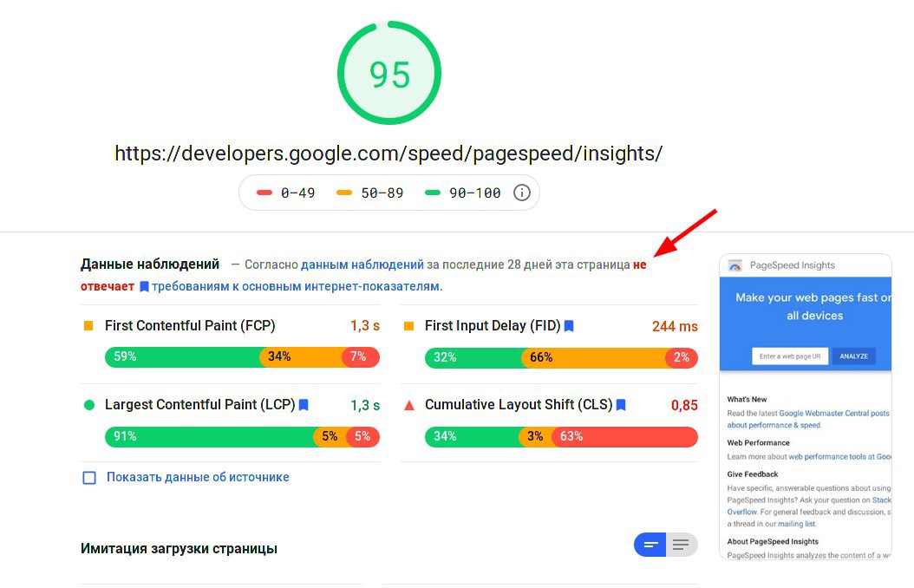This screenshot has height=588, width=914.
Task: Click the bookmark icon before 'требованиям'
Action: pyautogui.click(x=144, y=287)
